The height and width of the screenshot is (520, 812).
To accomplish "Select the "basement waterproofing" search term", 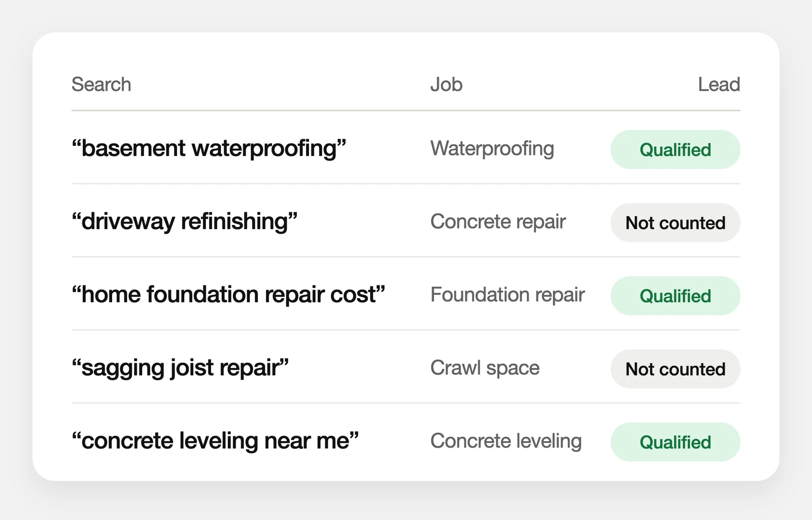I will [x=209, y=149].
